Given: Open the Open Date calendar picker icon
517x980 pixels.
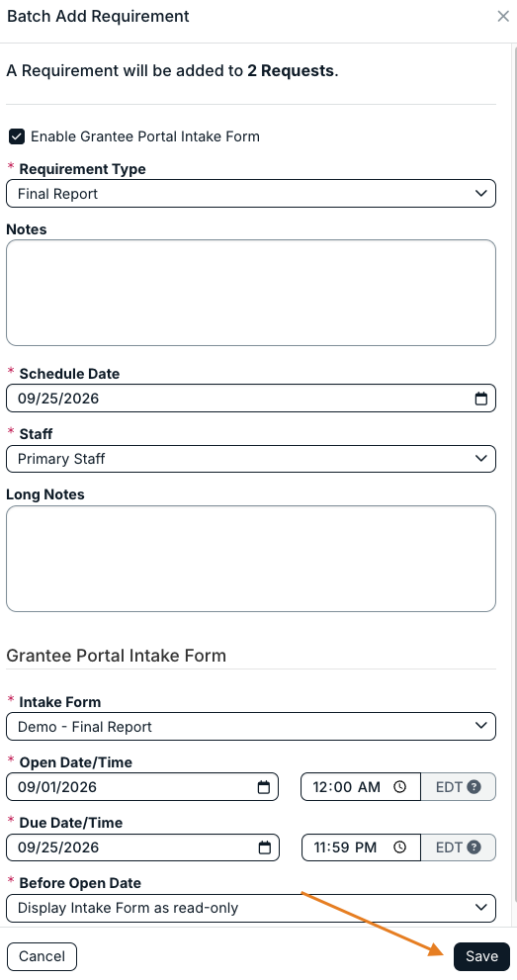Looking at the screenshot, I should click(264, 787).
